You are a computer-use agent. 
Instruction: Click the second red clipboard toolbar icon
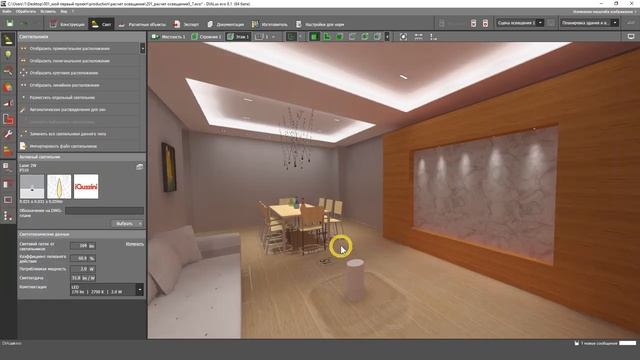pos(485,23)
